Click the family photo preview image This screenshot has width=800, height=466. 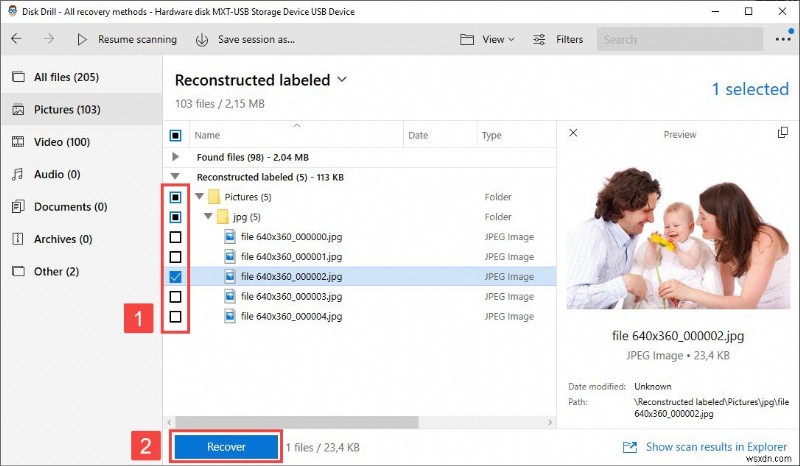pos(679,238)
